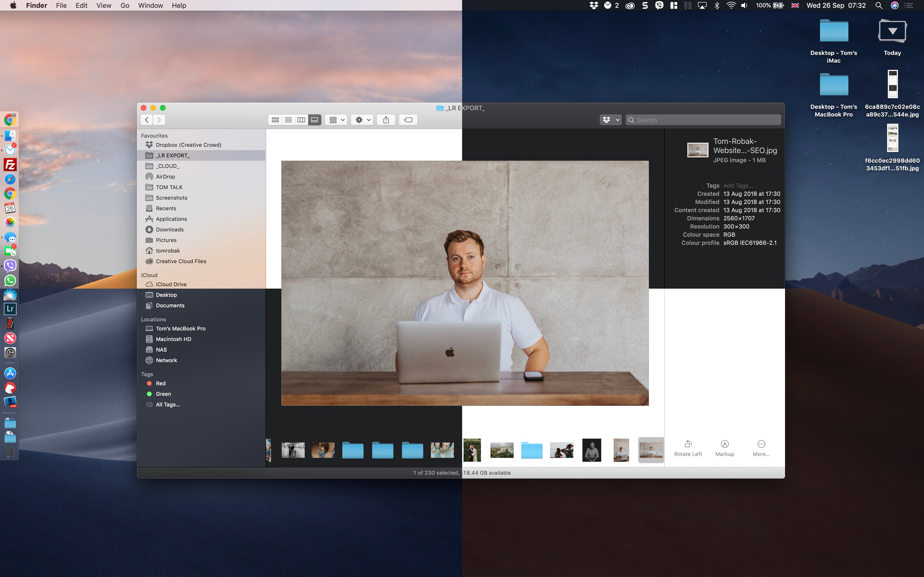Switch Finder to column view
924x577 pixels.
[x=301, y=119]
